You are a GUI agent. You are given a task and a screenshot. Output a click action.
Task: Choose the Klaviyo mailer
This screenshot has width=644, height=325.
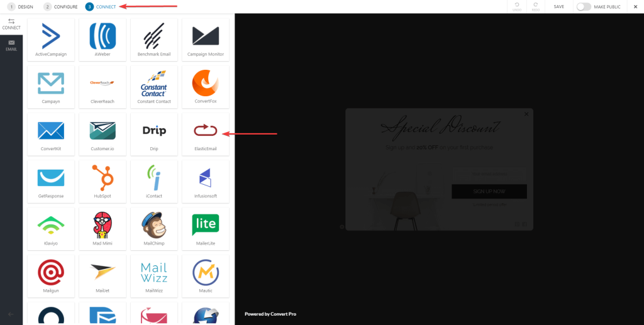point(51,229)
